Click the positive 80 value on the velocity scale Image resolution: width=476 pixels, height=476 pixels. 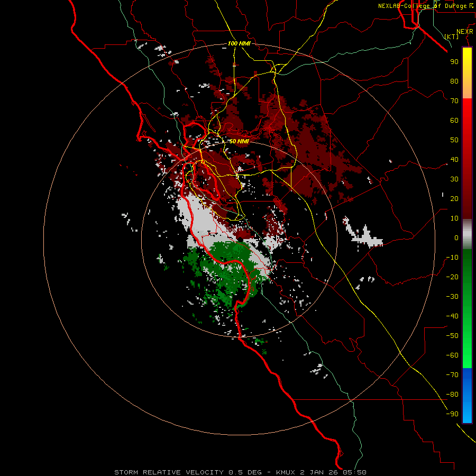454,81
